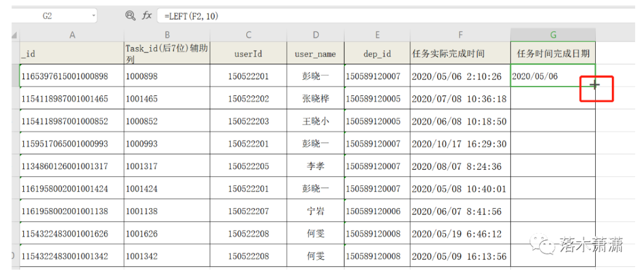644x273 pixels.
Task: Select cell with 1161958002001001424
Action: click(72, 188)
